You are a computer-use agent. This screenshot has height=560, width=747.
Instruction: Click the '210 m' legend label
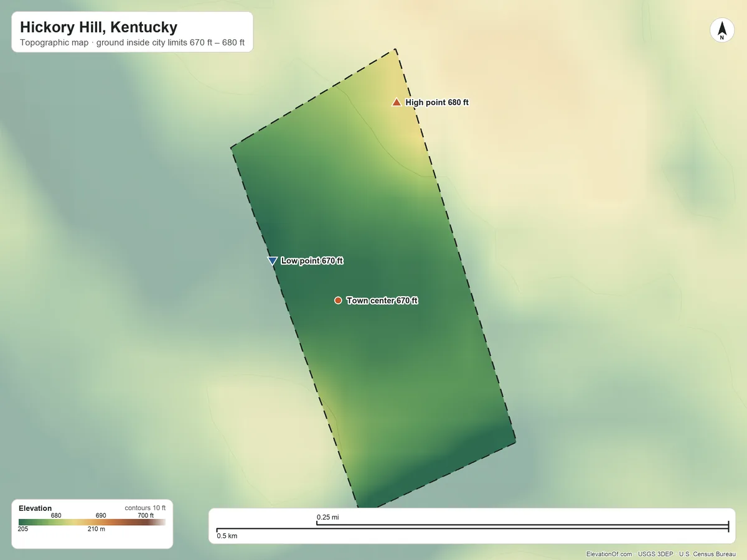click(x=96, y=530)
